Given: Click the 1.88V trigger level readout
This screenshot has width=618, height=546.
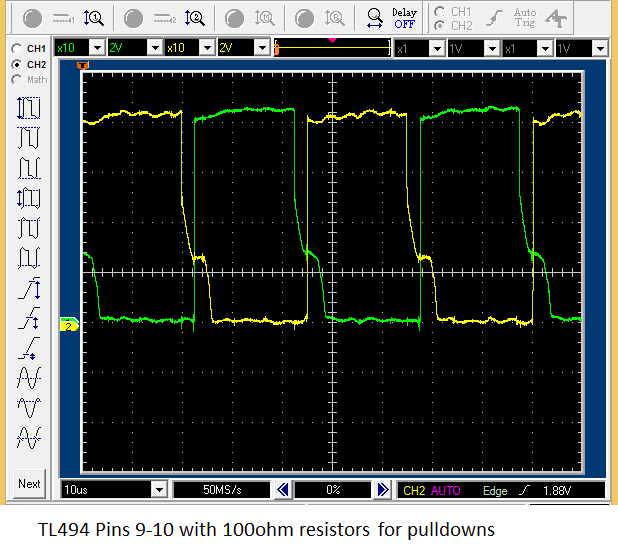Looking at the screenshot, I should coord(557,490).
